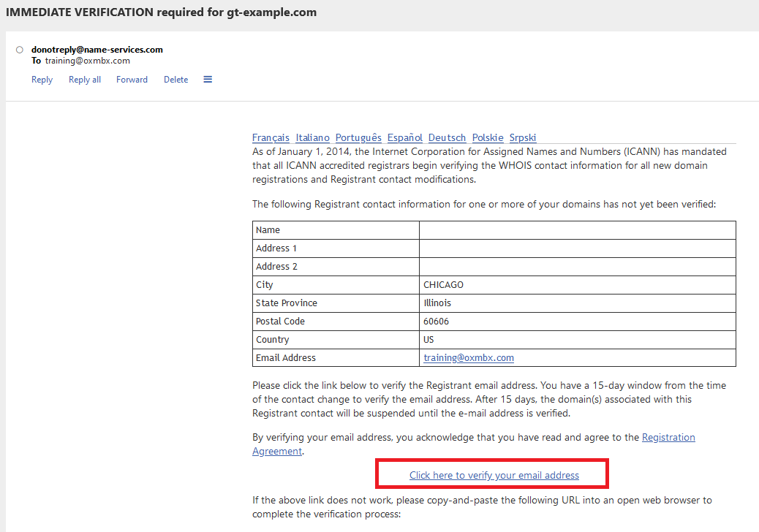Switch email language to Español
This screenshot has height=532, width=759.
404,138
